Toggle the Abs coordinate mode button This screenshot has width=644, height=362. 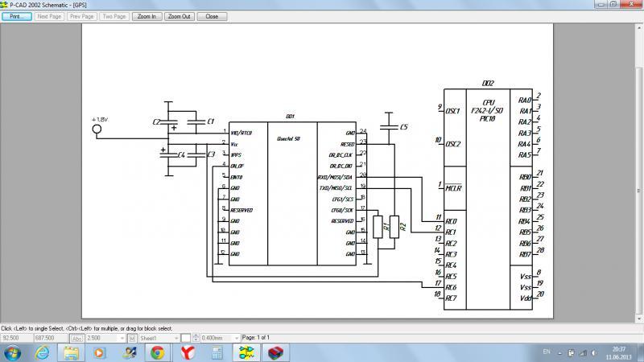pyautogui.click(x=78, y=338)
